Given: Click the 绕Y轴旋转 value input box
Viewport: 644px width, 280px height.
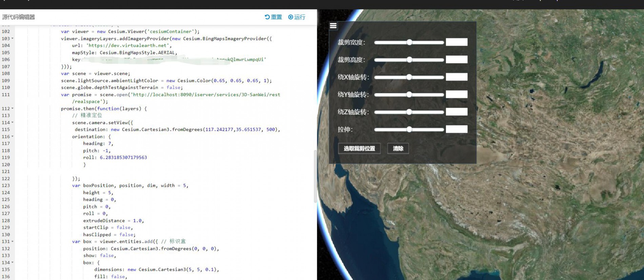Looking at the screenshot, I should coord(457,94).
